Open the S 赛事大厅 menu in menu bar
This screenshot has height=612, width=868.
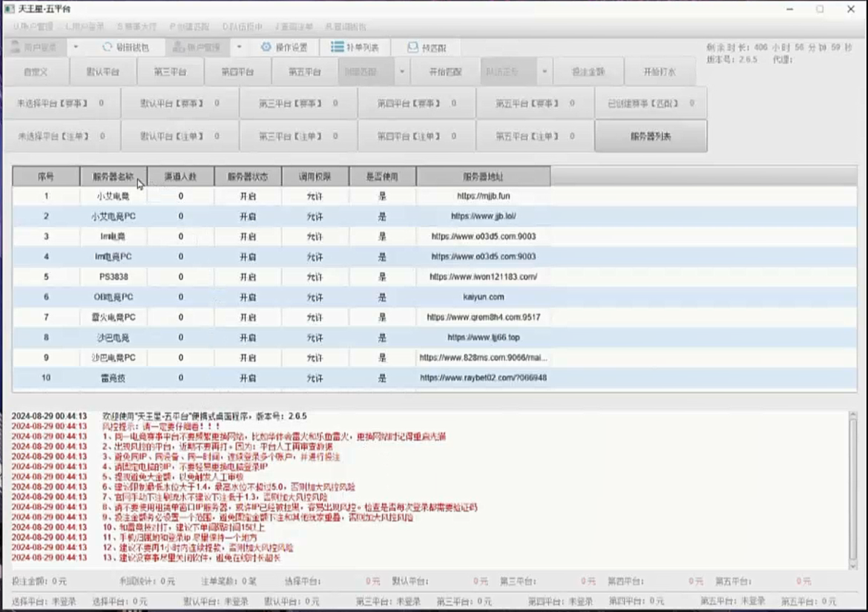[x=137, y=27]
